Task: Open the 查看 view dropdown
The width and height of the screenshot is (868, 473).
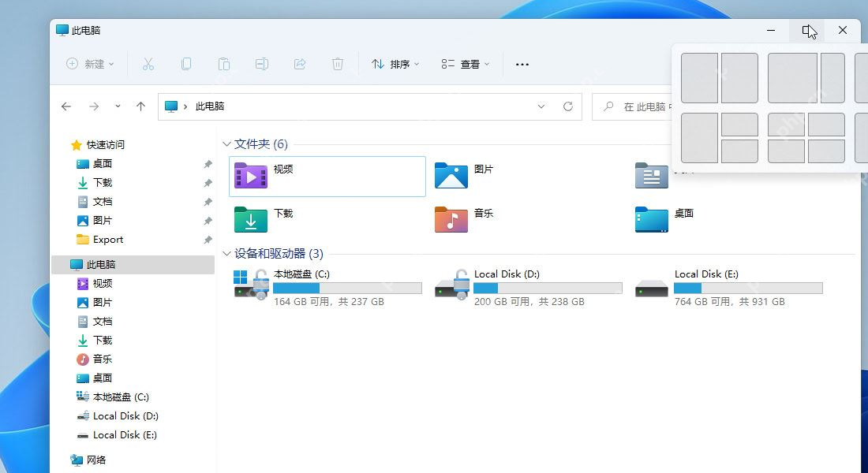Action: 466,64
